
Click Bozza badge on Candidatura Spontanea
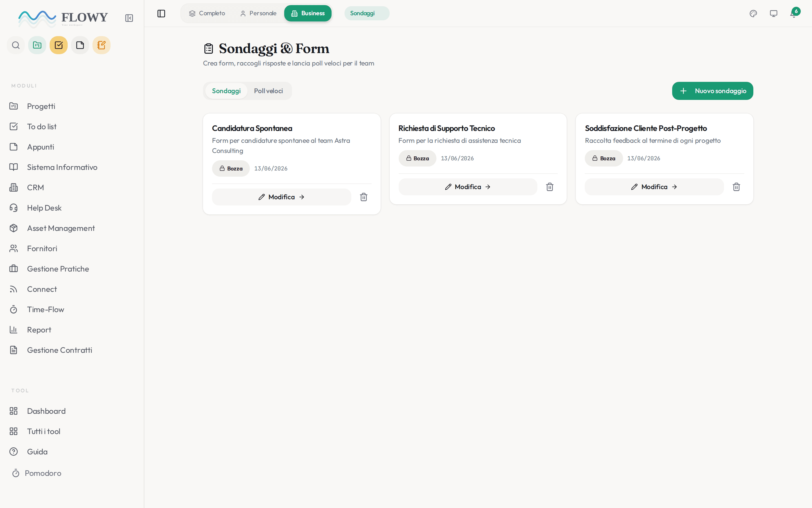click(x=231, y=168)
